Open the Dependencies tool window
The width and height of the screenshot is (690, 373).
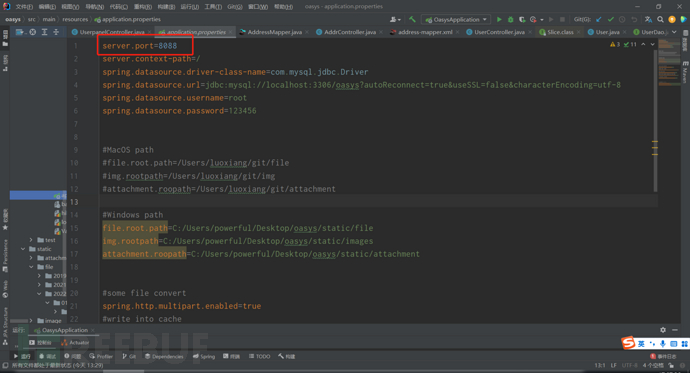click(x=164, y=356)
